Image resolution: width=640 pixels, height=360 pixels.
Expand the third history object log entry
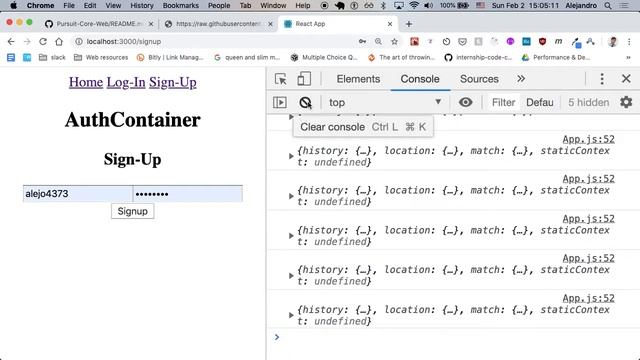tap(291, 236)
